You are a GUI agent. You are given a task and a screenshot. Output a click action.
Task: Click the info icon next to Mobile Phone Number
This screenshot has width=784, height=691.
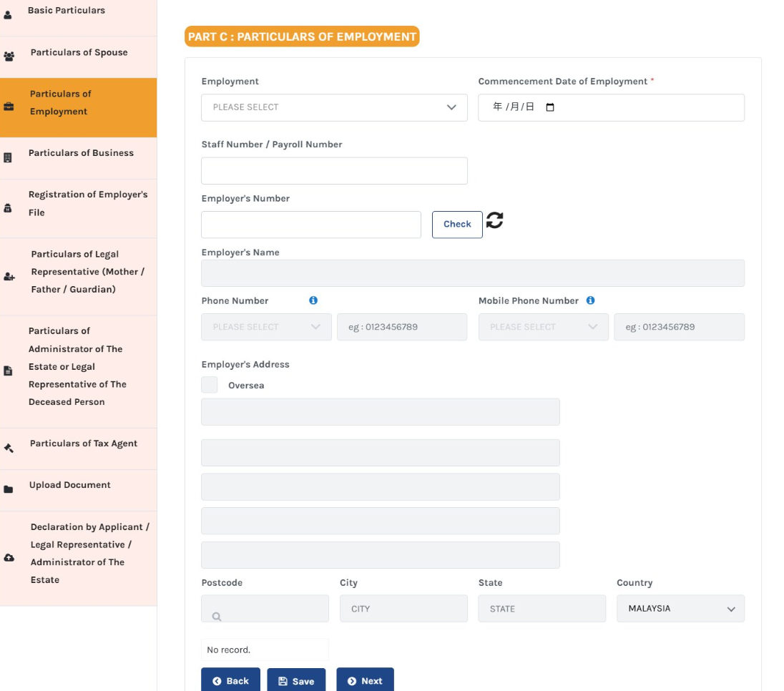(x=590, y=300)
